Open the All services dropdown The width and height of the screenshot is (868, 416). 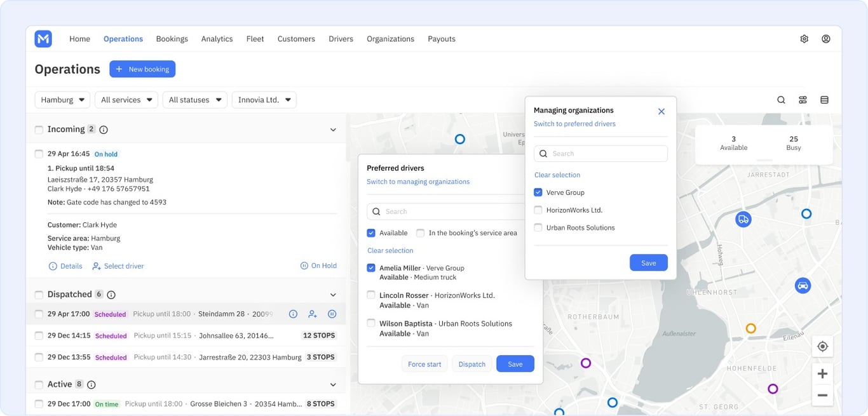[x=126, y=100]
